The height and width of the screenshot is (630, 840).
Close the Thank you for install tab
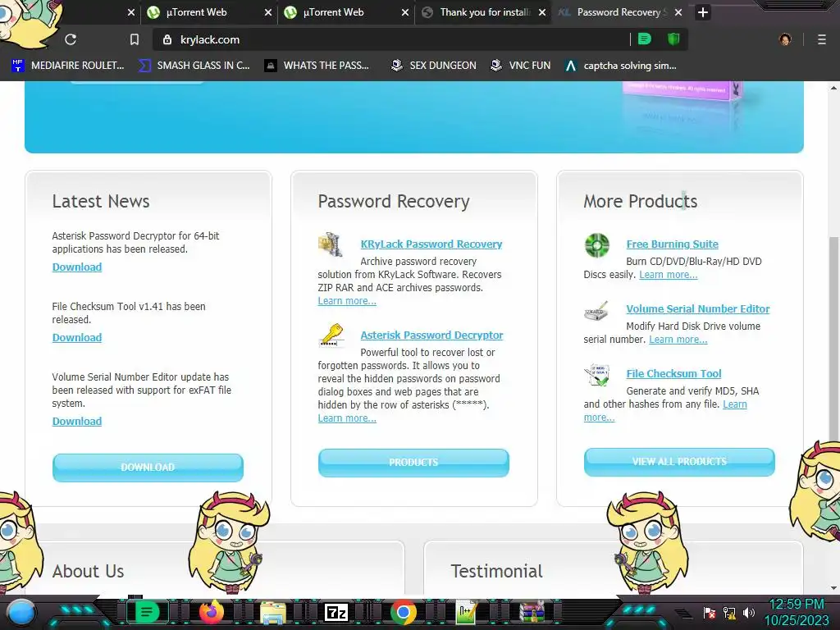click(x=542, y=11)
